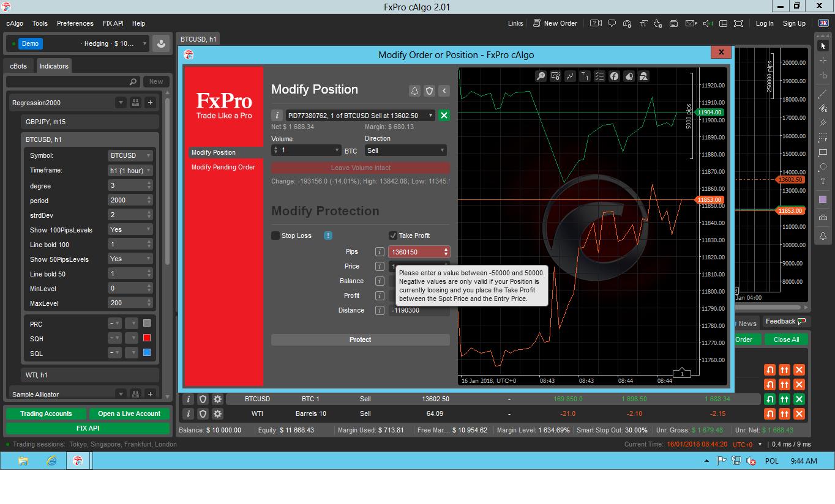Click the on-screen keyboard icon in top toolbar

point(673,23)
